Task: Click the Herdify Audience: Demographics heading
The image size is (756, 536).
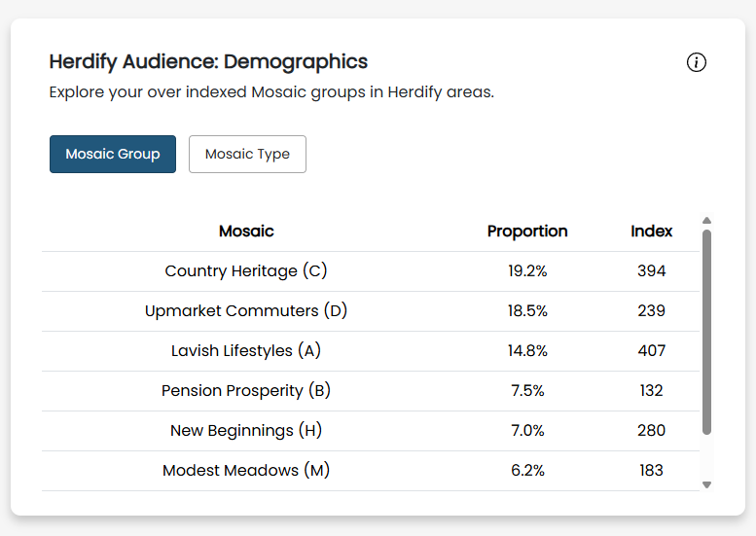Action: (208, 62)
